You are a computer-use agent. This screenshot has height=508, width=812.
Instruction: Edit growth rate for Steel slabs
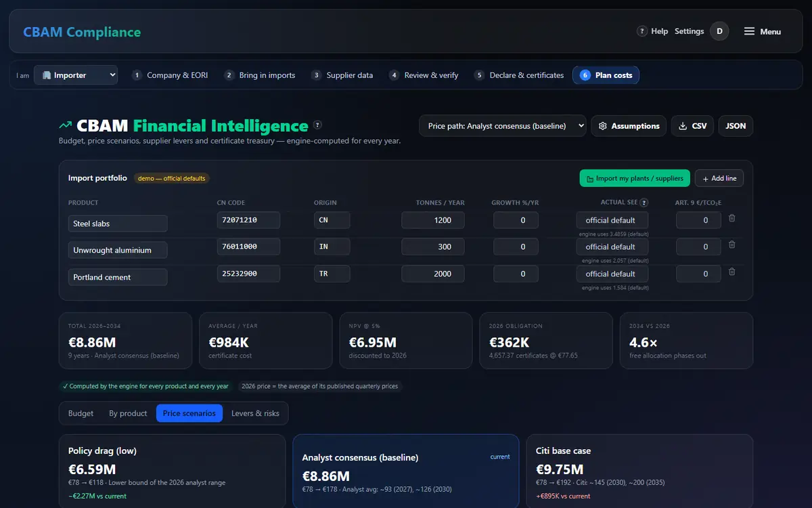pyautogui.click(x=516, y=220)
